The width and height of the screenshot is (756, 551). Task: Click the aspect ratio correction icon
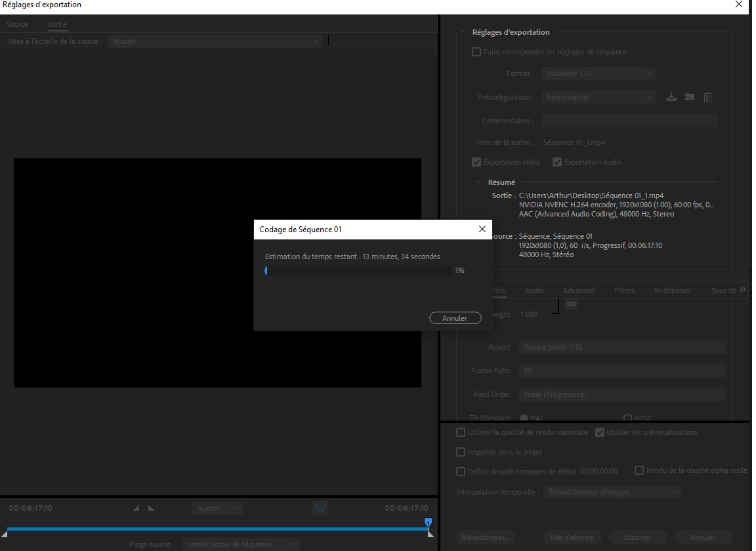point(320,508)
